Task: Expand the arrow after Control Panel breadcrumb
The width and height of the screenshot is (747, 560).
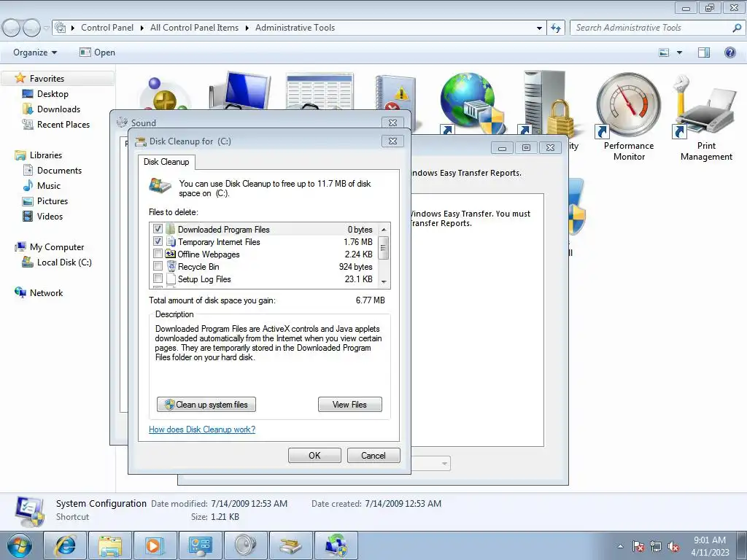Action: [x=142, y=28]
